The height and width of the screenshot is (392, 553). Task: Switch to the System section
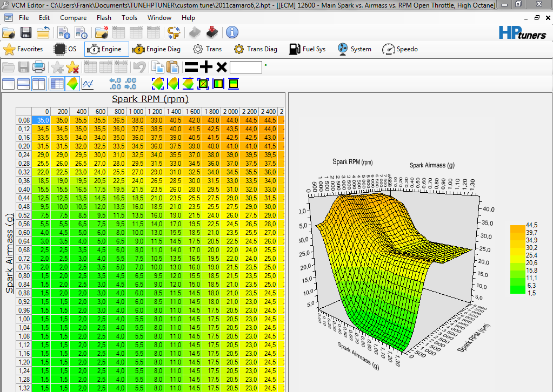[x=355, y=49]
